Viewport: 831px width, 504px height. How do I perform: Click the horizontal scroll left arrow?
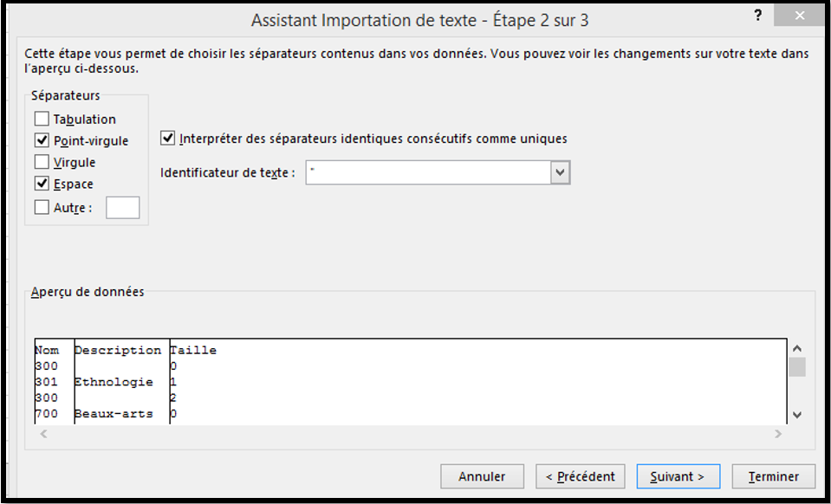click(x=44, y=434)
